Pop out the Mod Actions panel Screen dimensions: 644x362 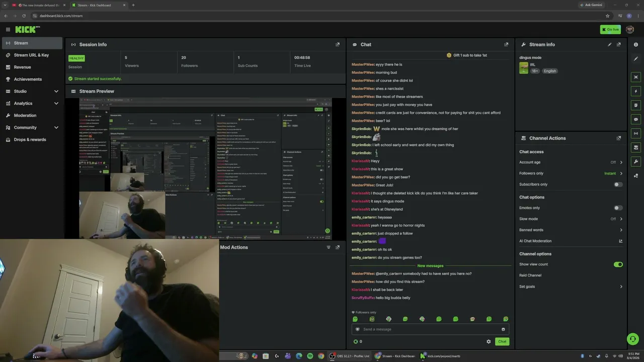(338, 247)
